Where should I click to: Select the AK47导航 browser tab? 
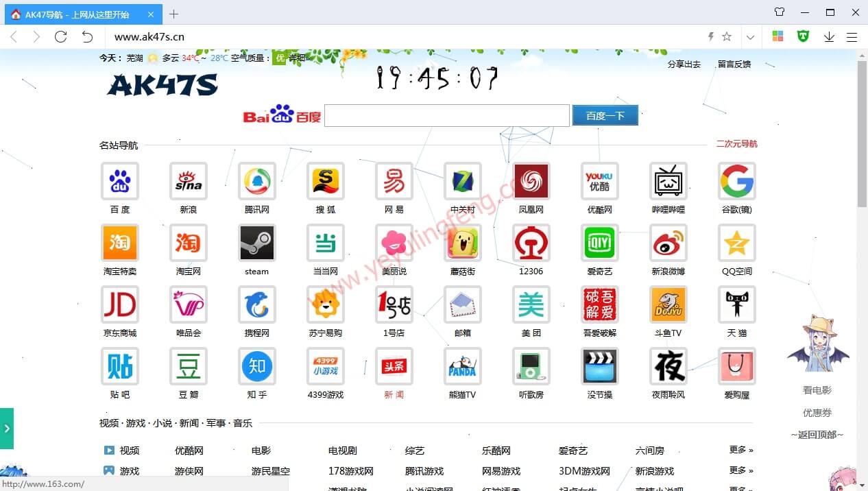pyautogui.click(x=84, y=14)
